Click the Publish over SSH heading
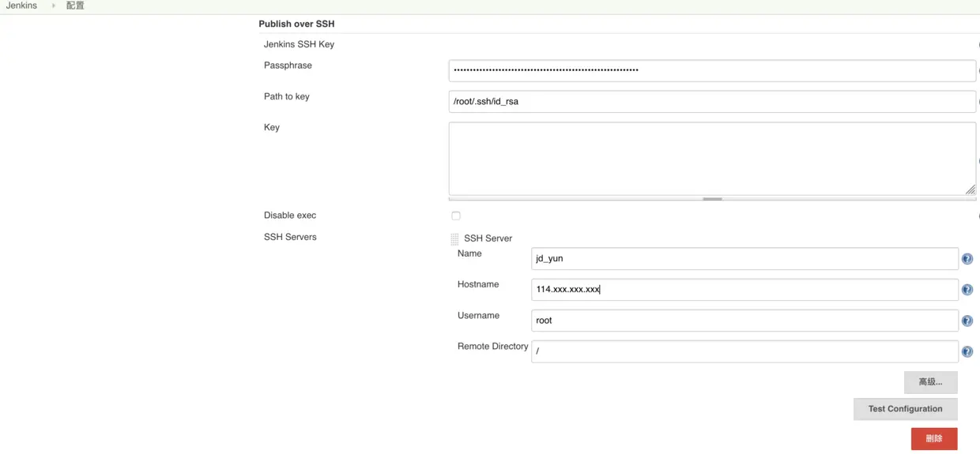 click(x=296, y=24)
